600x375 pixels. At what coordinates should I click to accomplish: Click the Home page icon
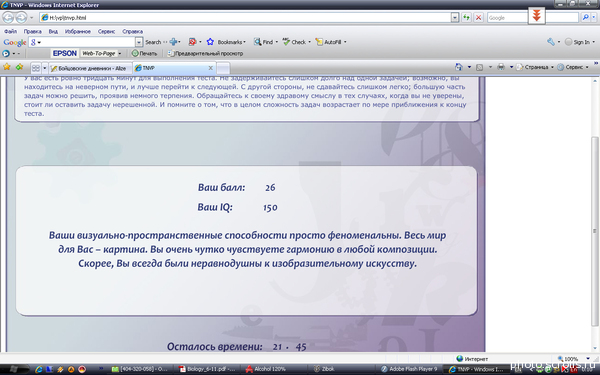point(459,67)
